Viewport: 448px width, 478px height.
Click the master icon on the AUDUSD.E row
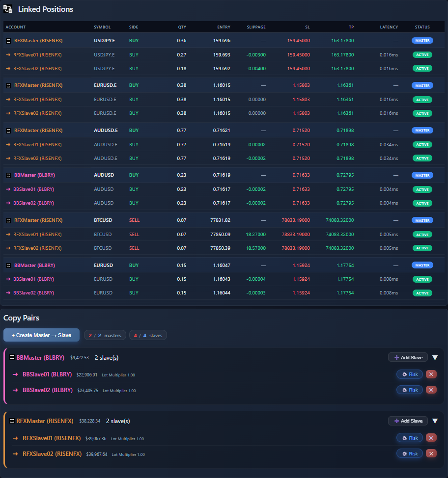coord(8,131)
